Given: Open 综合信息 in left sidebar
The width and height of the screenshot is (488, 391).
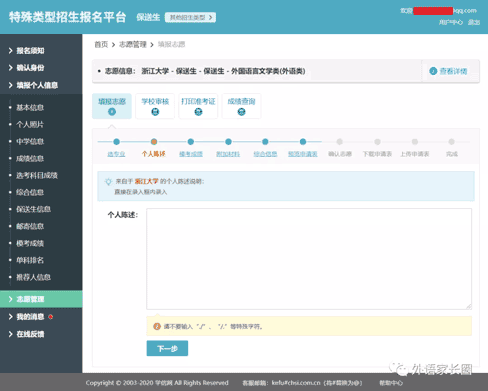Looking at the screenshot, I should [30, 192].
